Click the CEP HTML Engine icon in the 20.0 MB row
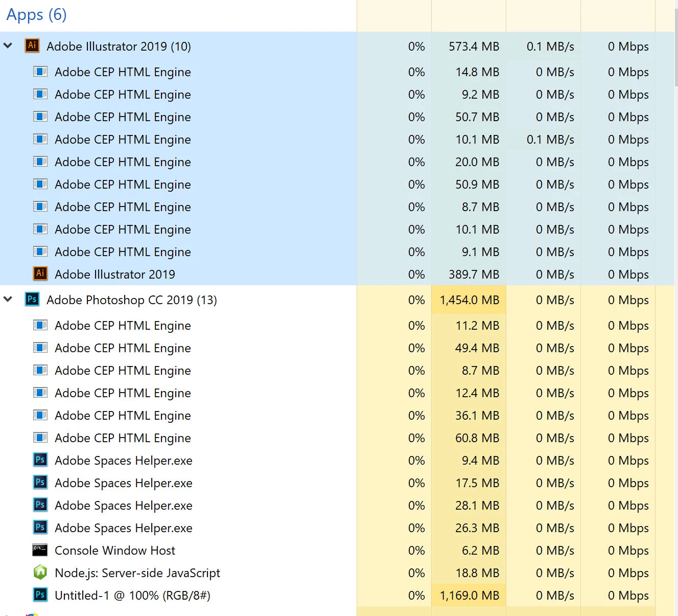678x616 pixels. click(x=40, y=162)
